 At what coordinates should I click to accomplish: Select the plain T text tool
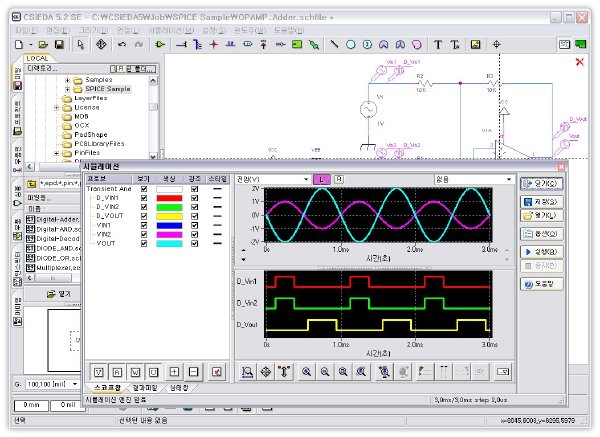(438, 44)
